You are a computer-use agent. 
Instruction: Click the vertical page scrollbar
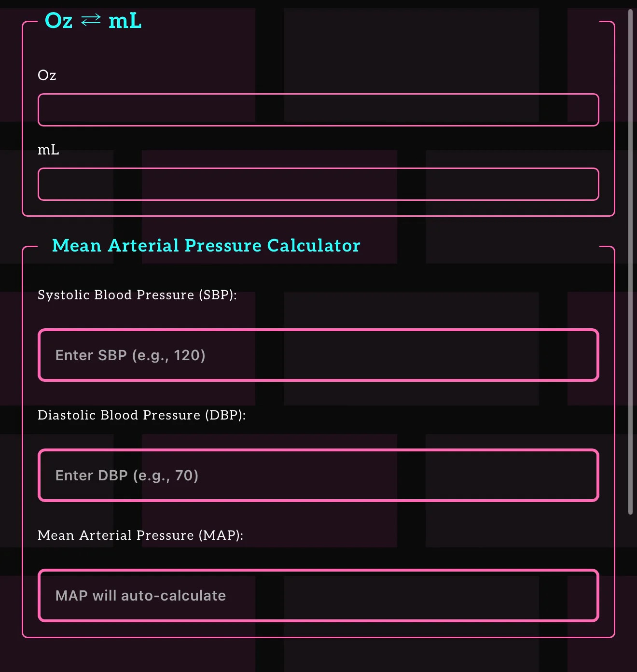(x=630, y=261)
